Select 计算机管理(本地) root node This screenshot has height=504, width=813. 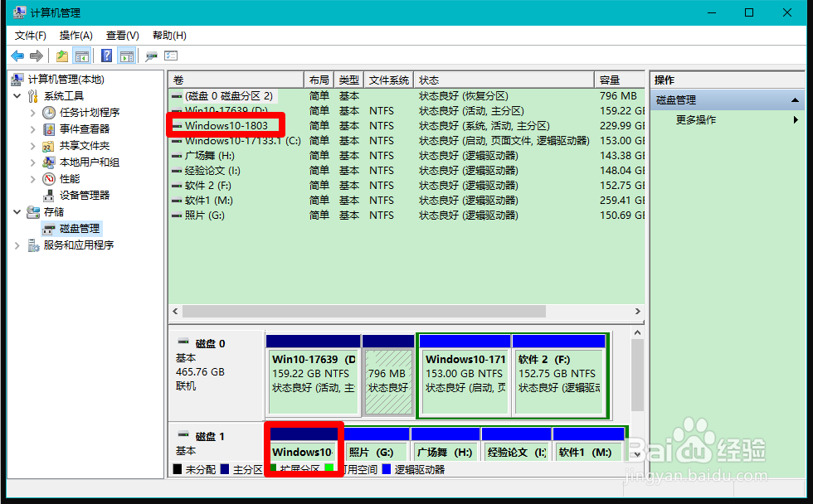(x=66, y=80)
